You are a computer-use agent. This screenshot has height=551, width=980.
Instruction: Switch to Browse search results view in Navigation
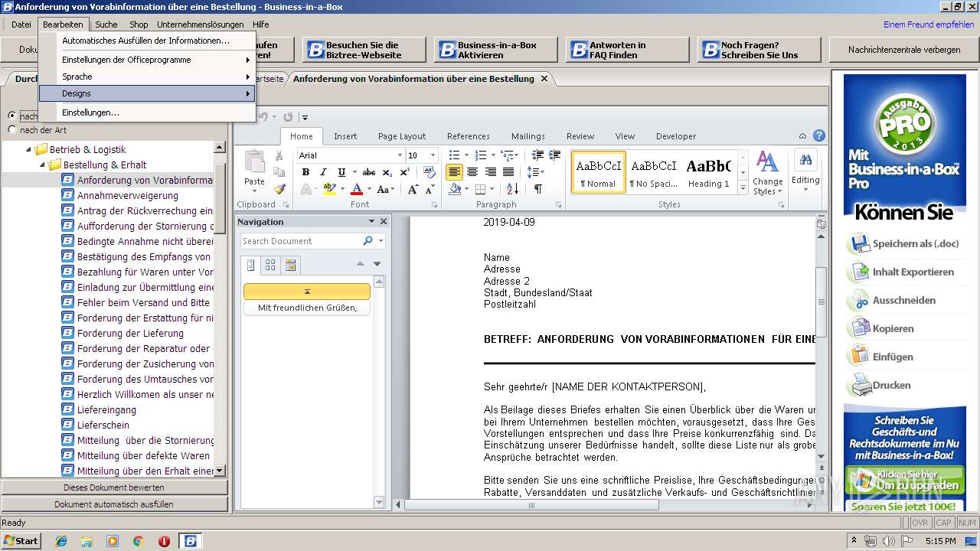pos(290,265)
